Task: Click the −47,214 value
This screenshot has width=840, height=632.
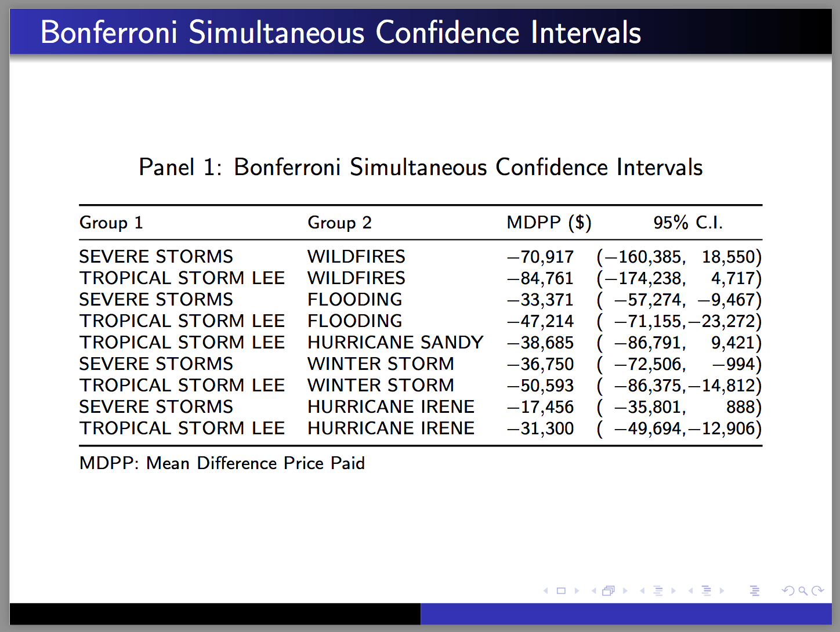Action: click(x=540, y=321)
